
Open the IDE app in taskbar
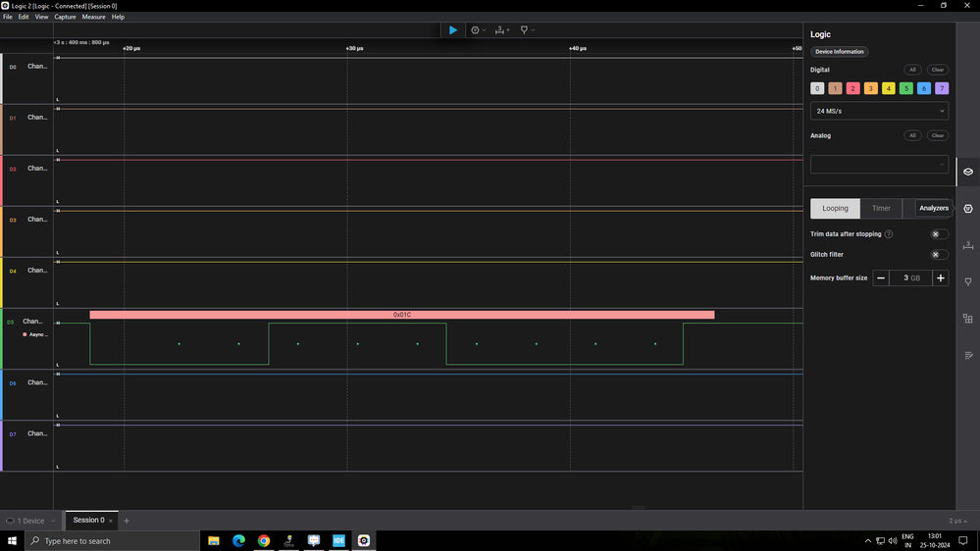tap(338, 541)
